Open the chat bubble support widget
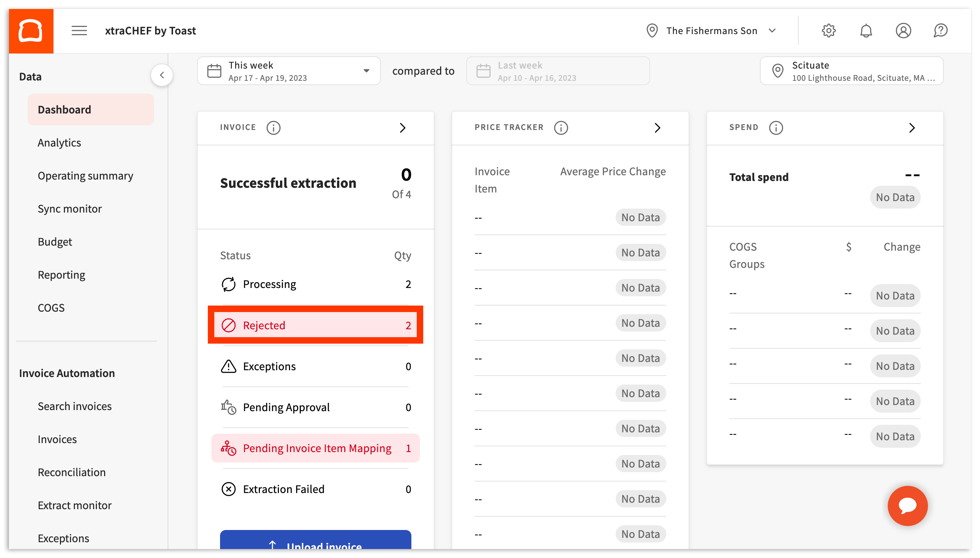The width and height of the screenshot is (980, 558). [907, 506]
